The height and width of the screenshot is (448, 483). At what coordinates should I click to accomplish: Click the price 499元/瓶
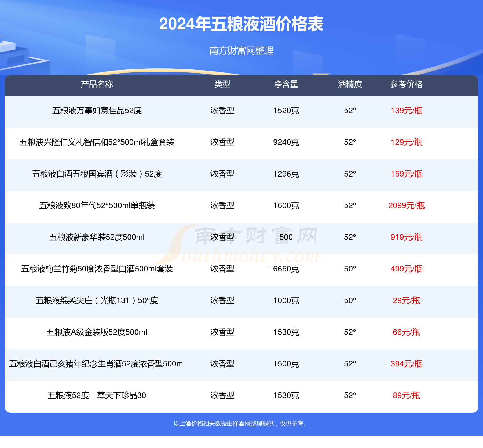(406, 269)
